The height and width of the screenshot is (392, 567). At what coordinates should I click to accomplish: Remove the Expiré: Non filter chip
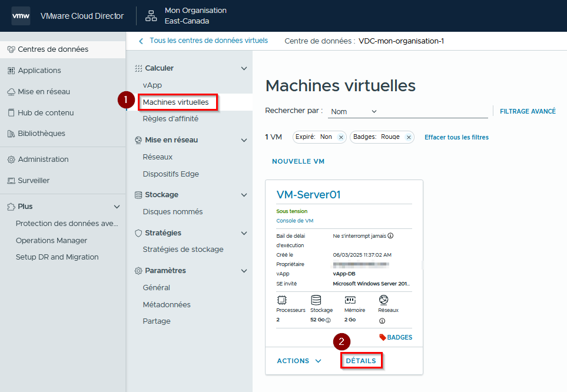click(x=341, y=137)
